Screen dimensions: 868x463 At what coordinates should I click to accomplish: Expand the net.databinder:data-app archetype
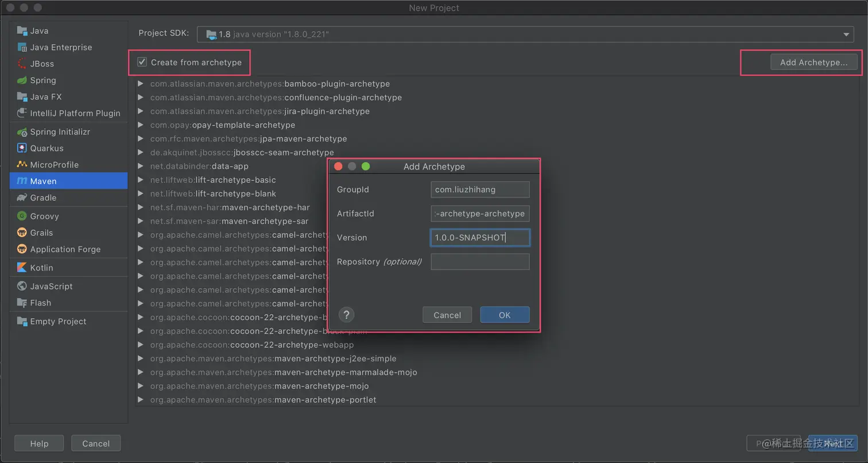click(140, 166)
